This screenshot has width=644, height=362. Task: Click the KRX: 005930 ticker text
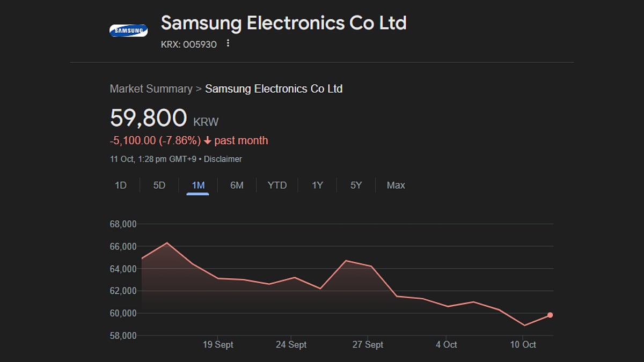pos(189,45)
